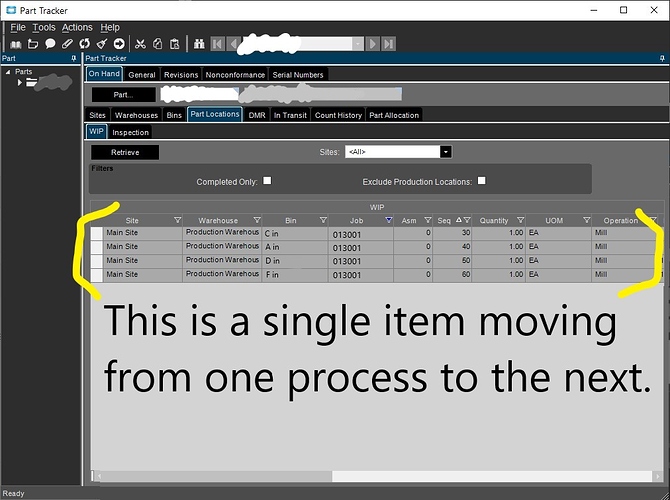Click the Paste clipboard icon
Image resolution: width=670 pixels, height=500 pixels.
click(x=174, y=44)
